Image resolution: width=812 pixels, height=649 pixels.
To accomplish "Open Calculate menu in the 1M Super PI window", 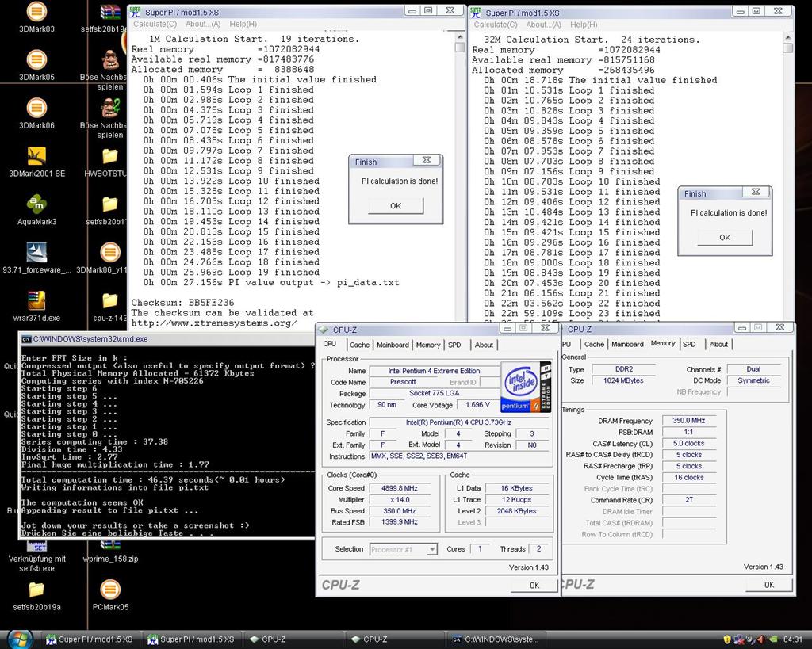I will point(155,25).
